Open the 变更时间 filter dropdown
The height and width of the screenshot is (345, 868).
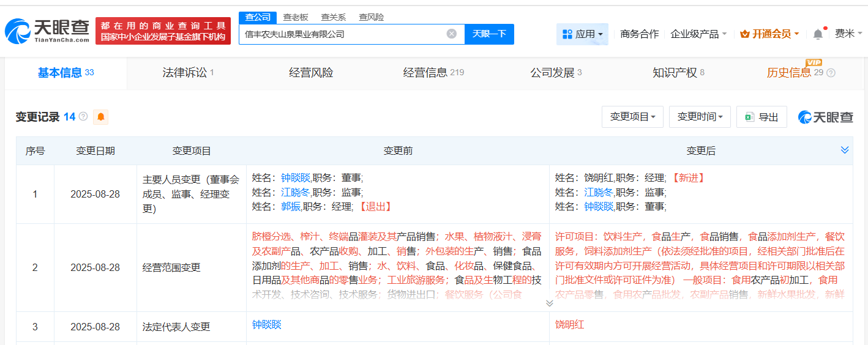[x=700, y=117]
